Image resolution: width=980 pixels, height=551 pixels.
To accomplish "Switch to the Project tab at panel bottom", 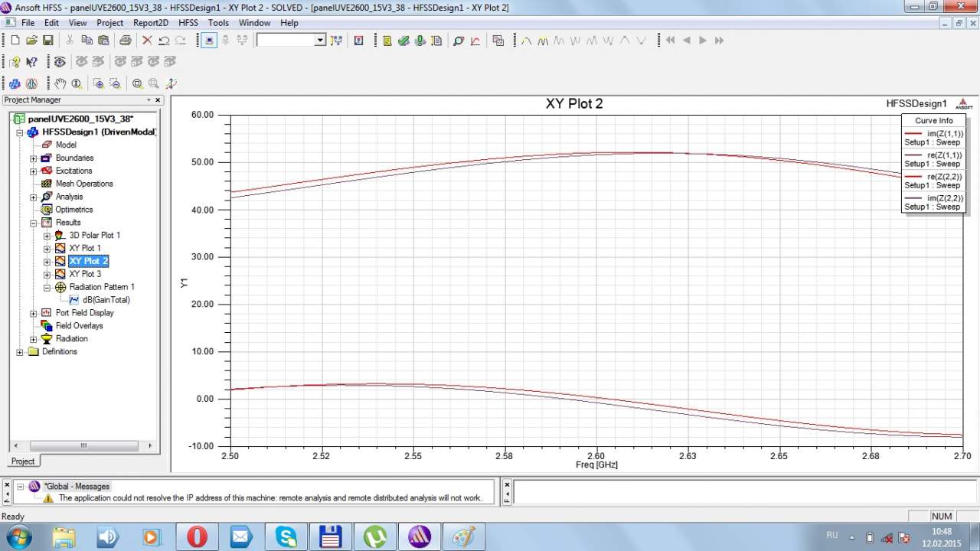I will click(22, 461).
